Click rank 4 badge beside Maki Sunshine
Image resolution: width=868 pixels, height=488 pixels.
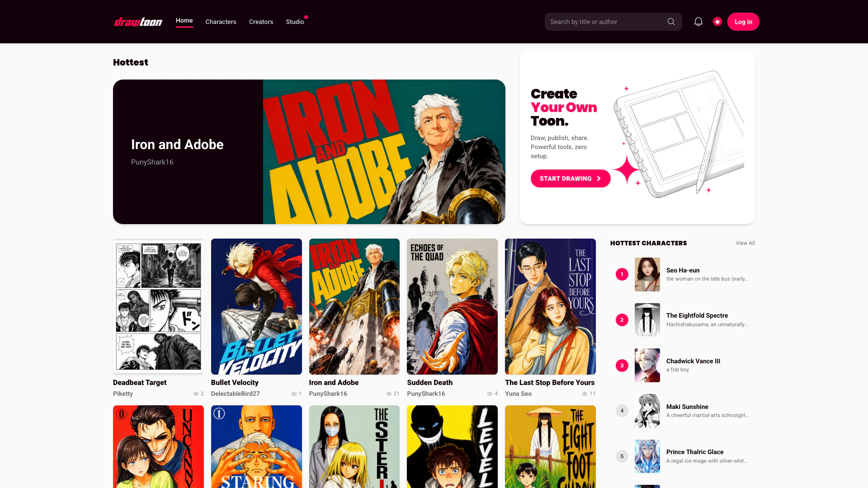click(622, 411)
